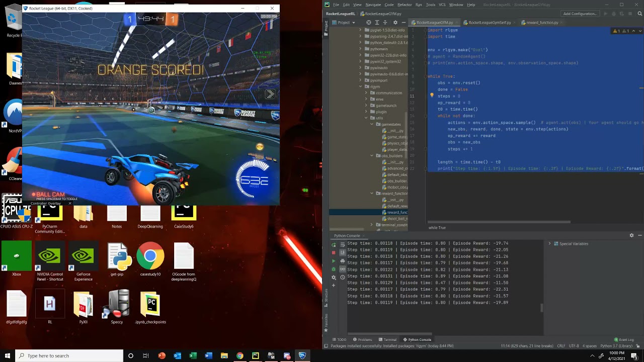
Task: Click the intention lightbulb on line 11
Action: pyautogui.click(x=432, y=96)
